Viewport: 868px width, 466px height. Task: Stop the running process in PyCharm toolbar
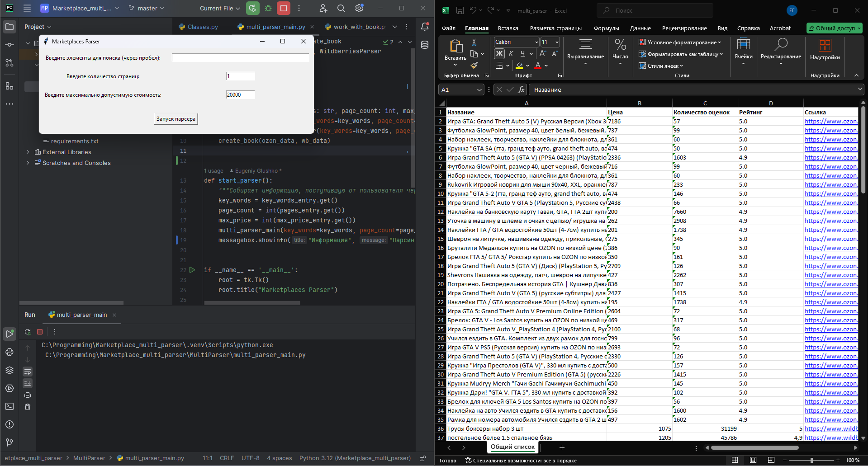point(284,8)
